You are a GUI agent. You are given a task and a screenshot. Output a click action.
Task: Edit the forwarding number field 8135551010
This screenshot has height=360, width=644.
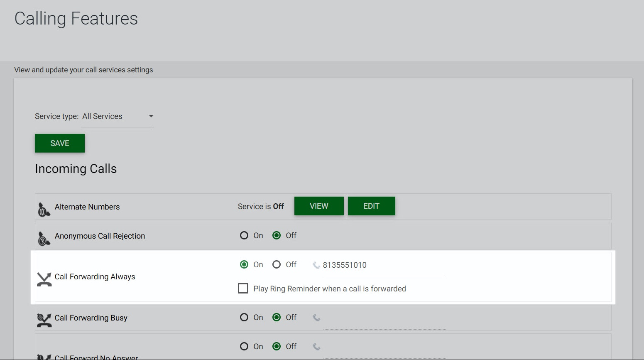(x=383, y=265)
